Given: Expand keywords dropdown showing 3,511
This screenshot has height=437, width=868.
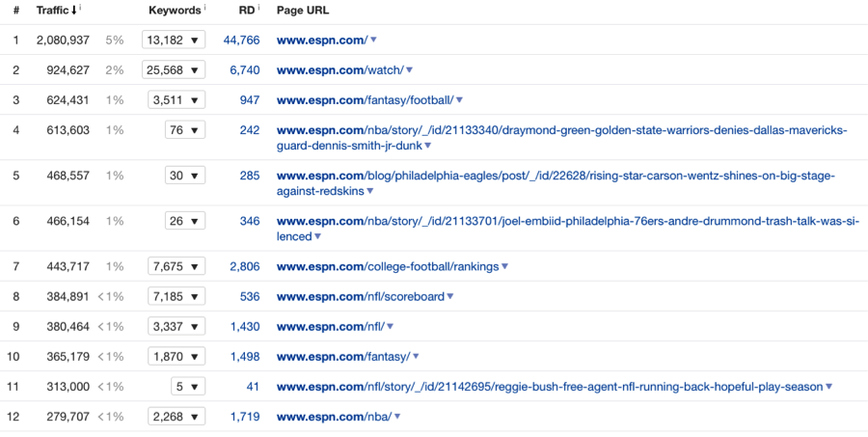Looking at the screenshot, I should 176,99.
